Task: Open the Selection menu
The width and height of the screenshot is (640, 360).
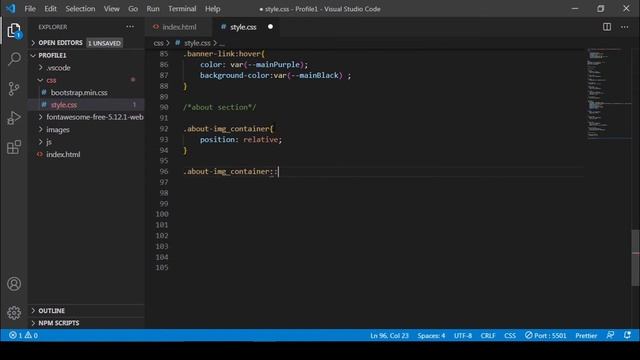Action: tap(80, 9)
